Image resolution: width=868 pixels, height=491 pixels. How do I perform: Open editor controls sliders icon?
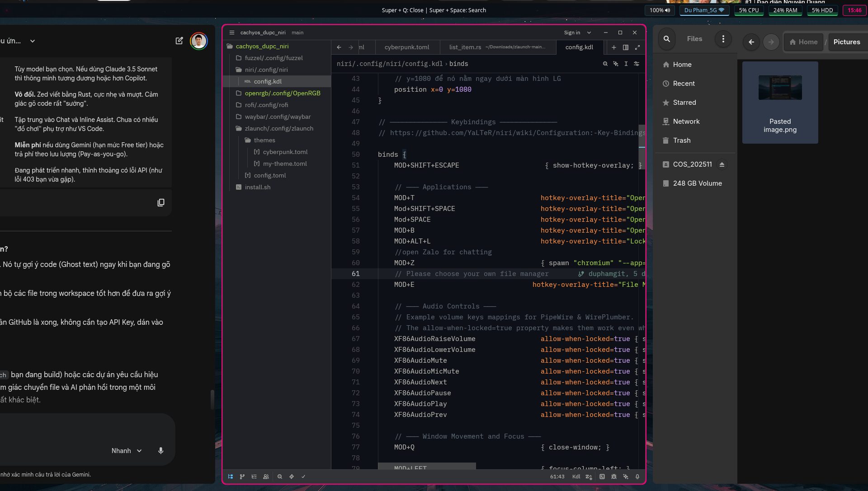[x=637, y=64]
